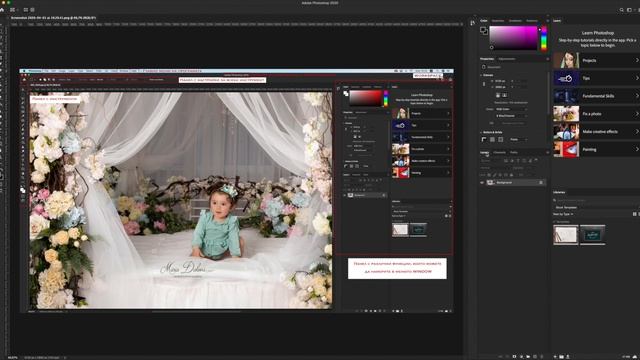Open the Color panel flyout menu
The width and height of the screenshot is (640, 360).
(548, 21)
